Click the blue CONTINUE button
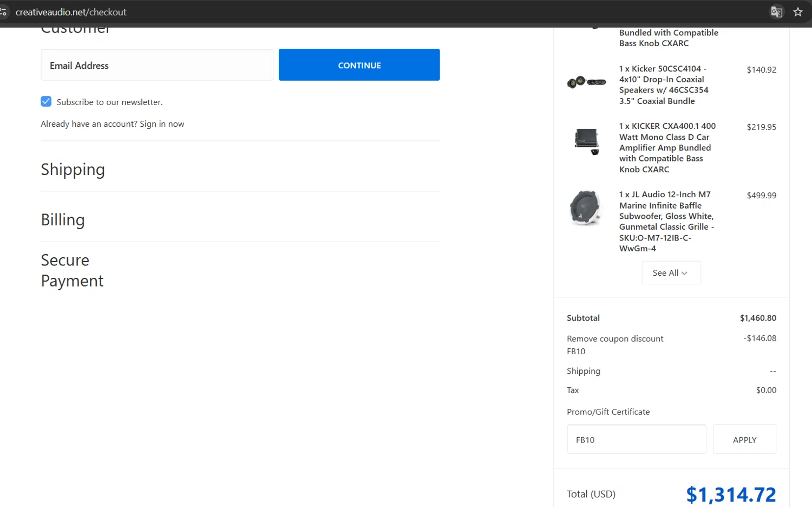812x507 pixels. click(359, 65)
